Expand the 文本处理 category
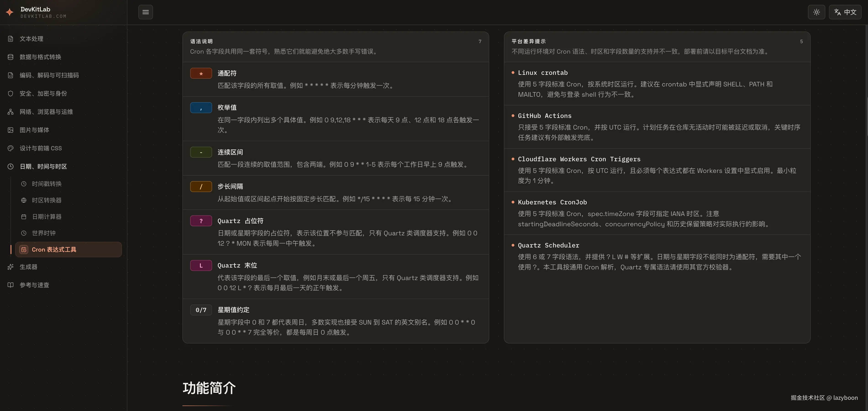 coord(63,39)
